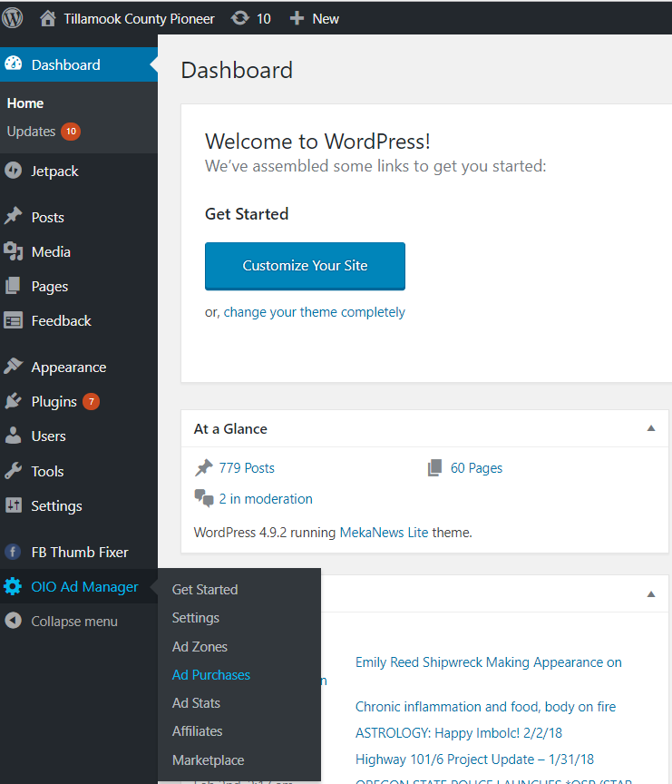
Task: Collapse the panel below At a Glance
Action: (x=651, y=594)
